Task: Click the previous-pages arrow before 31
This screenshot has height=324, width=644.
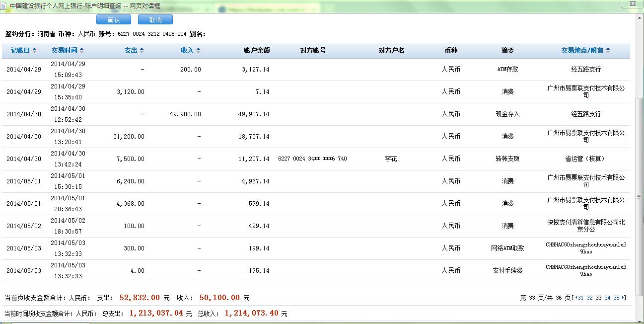Action: pyautogui.click(x=575, y=298)
